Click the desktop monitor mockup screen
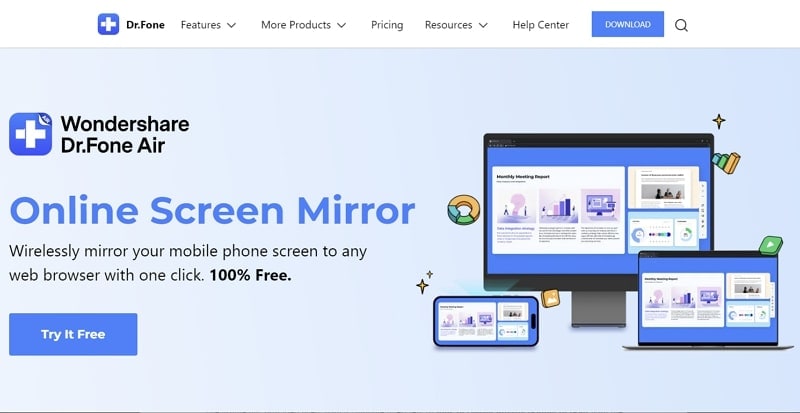 598,211
